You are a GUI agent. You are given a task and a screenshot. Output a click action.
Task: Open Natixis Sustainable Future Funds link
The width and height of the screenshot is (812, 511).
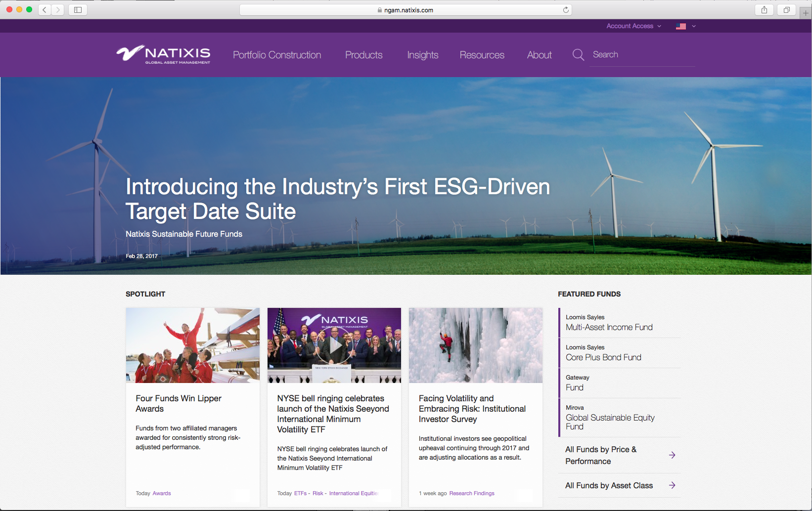[184, 234]
